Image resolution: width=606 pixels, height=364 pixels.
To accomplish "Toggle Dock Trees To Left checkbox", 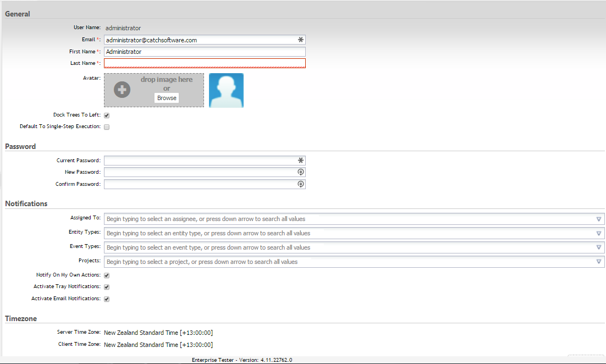I will [107, 115].
